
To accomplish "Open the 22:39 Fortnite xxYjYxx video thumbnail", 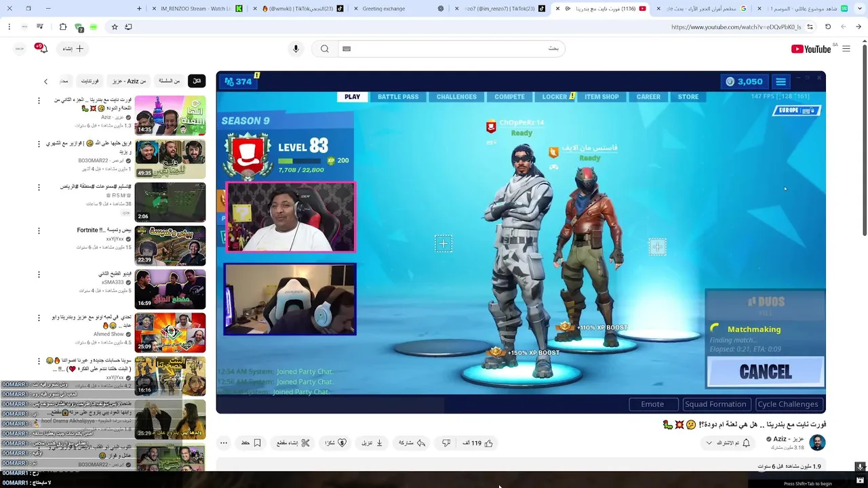I will pyautogui.click(x=170, y=246).
